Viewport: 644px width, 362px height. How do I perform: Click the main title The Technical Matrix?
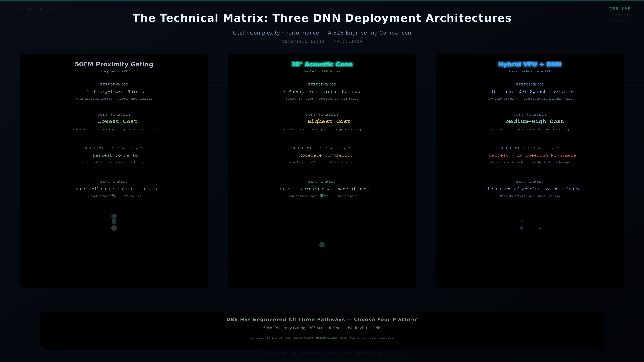coord(322,18)
